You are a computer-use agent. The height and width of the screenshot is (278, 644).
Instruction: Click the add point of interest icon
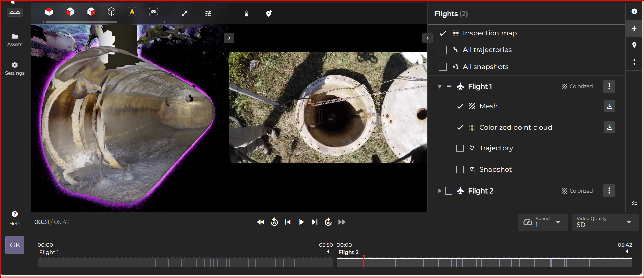[x=269, y=14]
